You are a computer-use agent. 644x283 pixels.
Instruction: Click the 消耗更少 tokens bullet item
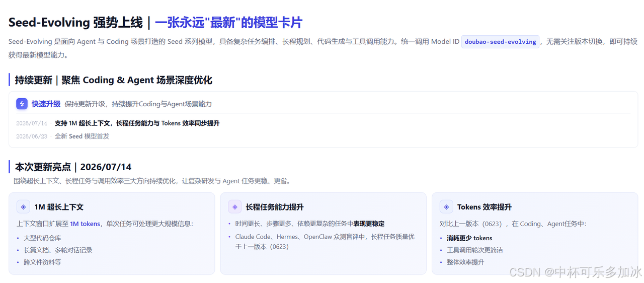469,238
